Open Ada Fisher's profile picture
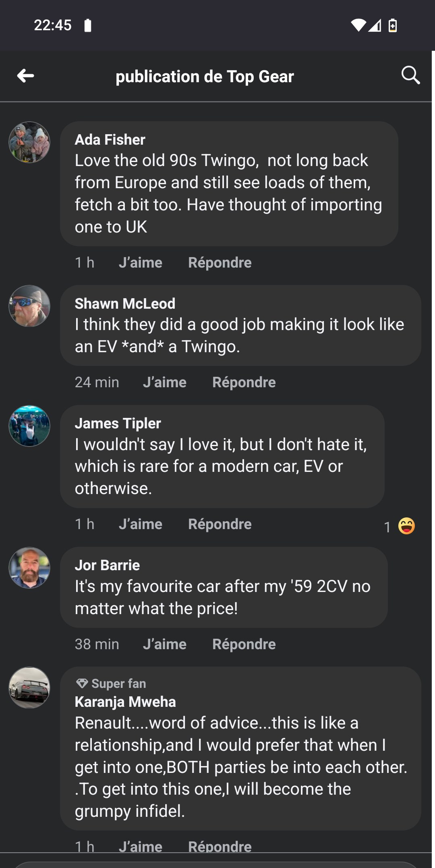The height and width of the screenshot is (868, 435). (29, 142)
